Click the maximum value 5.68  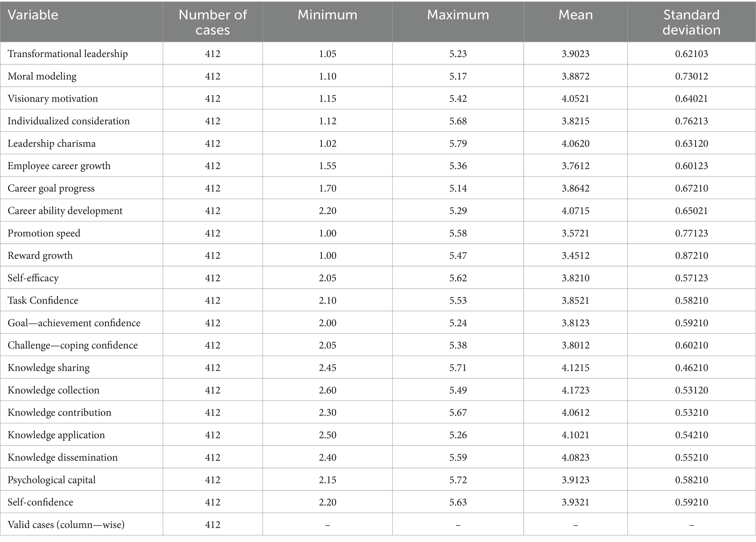[x=458, y=121]
